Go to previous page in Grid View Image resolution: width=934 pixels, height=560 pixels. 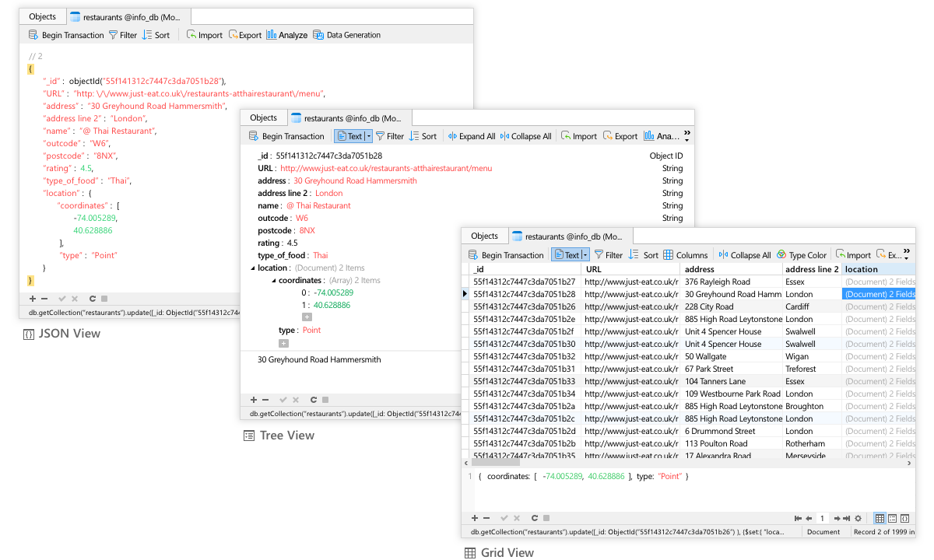pos(809,518)
